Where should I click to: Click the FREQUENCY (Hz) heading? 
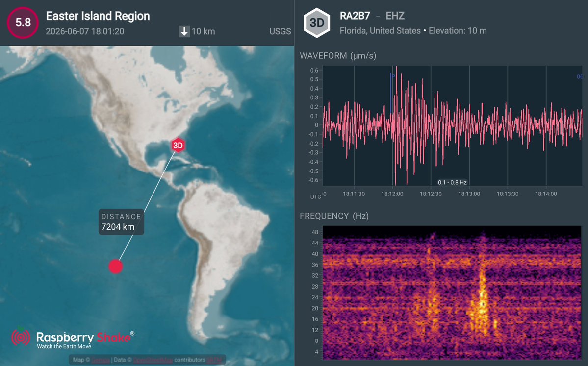[x=334, y=216]
